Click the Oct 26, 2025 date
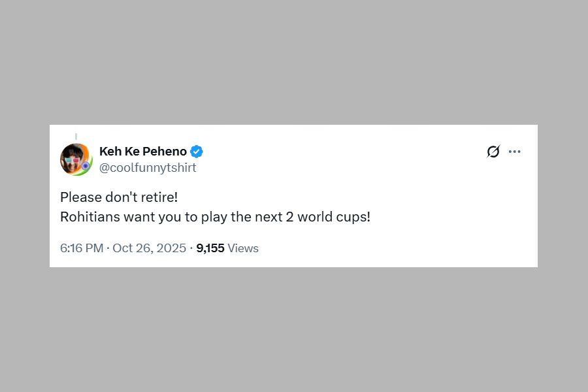Image resolution: width=588 pixels, height=392 pixels. (150, 248)
